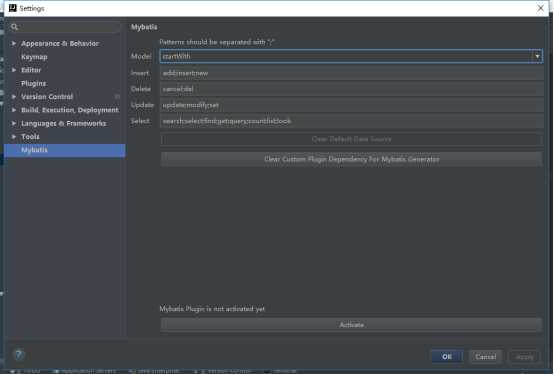Open the Model dropdown arrow
Viewport: 554px width, 375px height.
[537, 56]
